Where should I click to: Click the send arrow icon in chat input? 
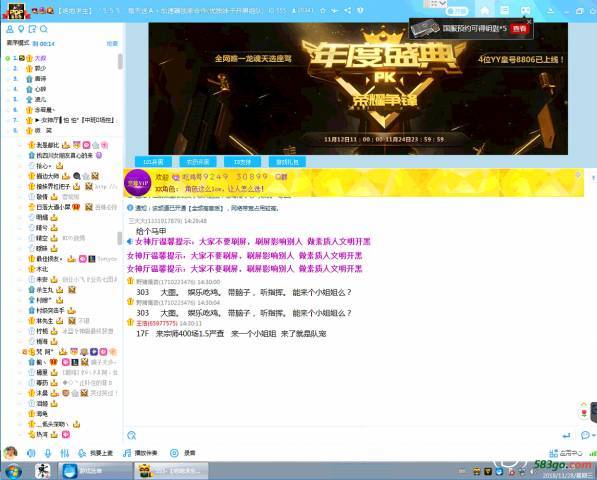click(567, 435)
